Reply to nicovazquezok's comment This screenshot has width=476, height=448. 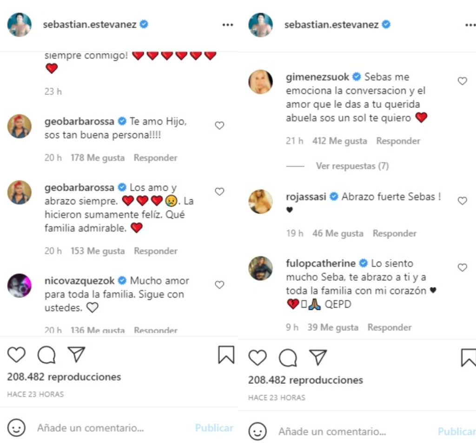155,330
